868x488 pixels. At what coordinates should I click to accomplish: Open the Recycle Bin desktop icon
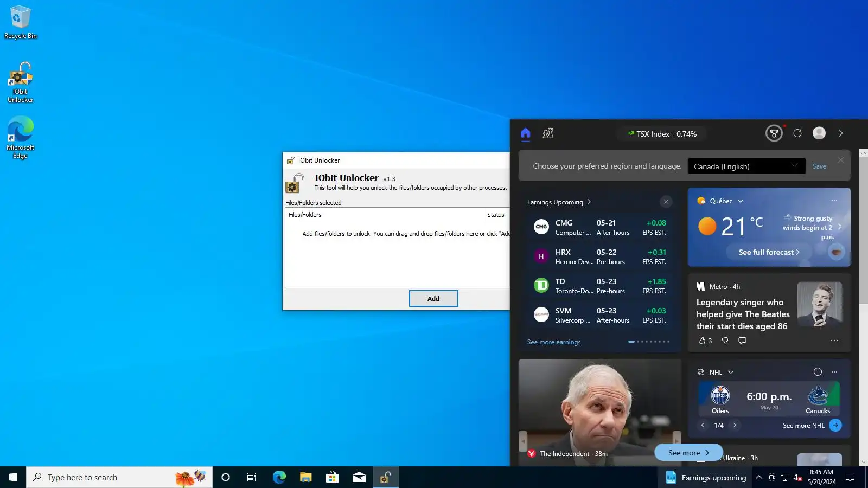[x=21, y=22]
